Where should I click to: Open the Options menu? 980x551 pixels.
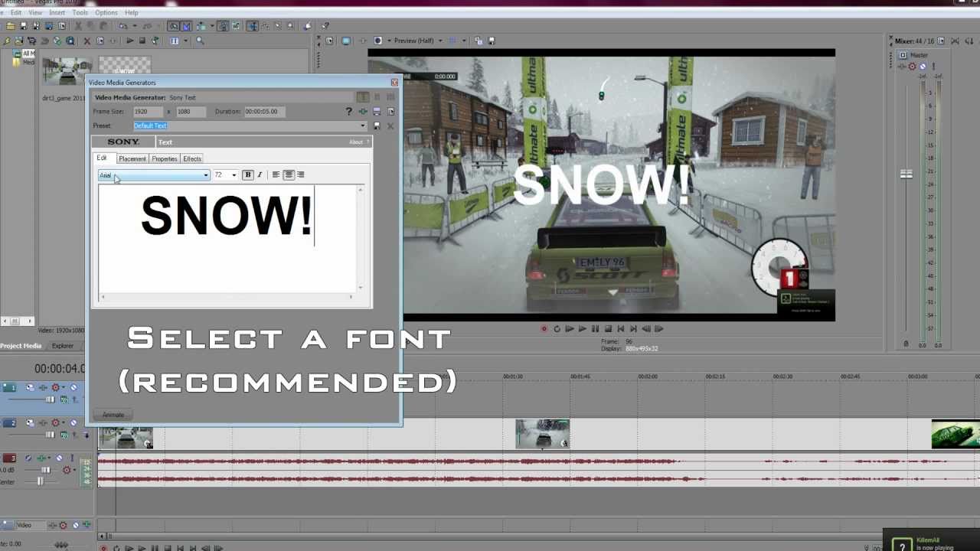106,13
